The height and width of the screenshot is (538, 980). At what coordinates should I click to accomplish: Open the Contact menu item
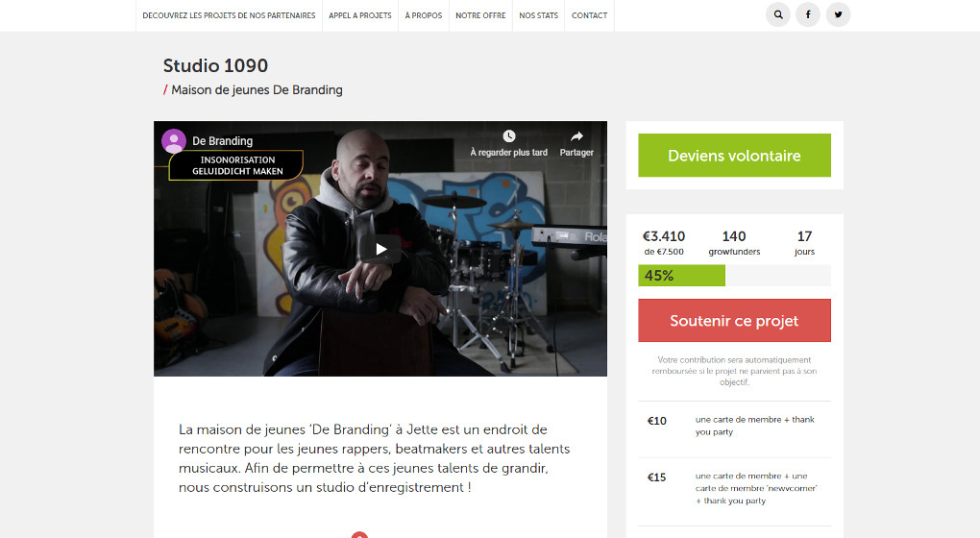[x=589, y=15]
